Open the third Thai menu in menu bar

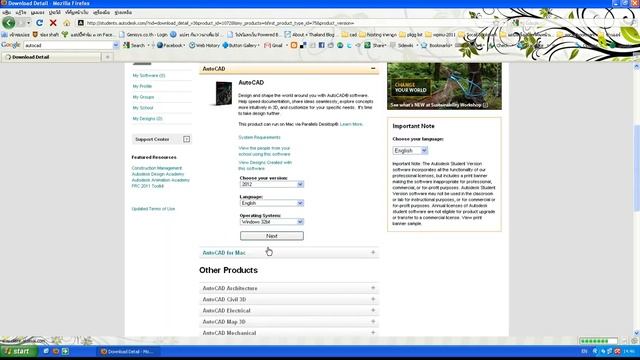pos(37,12)
